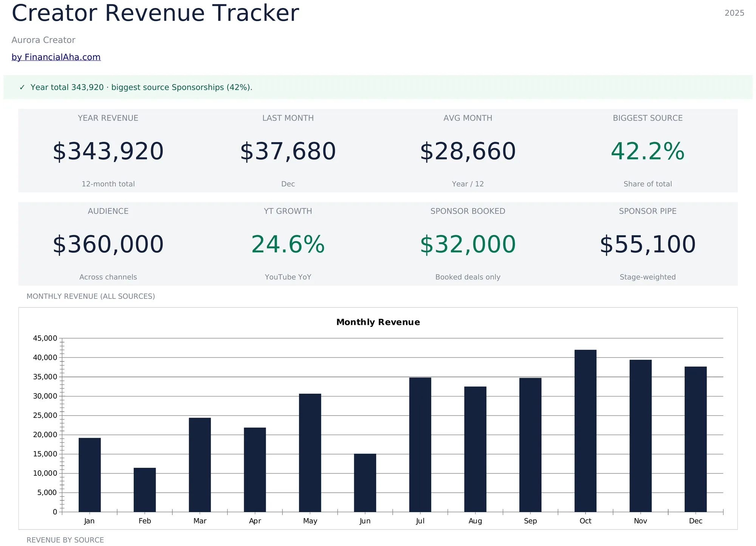Image resolution: width=756 pixels, height=546 pixels.
Task: Click the Jun x-axis label
Action: (x=365, y=521)
